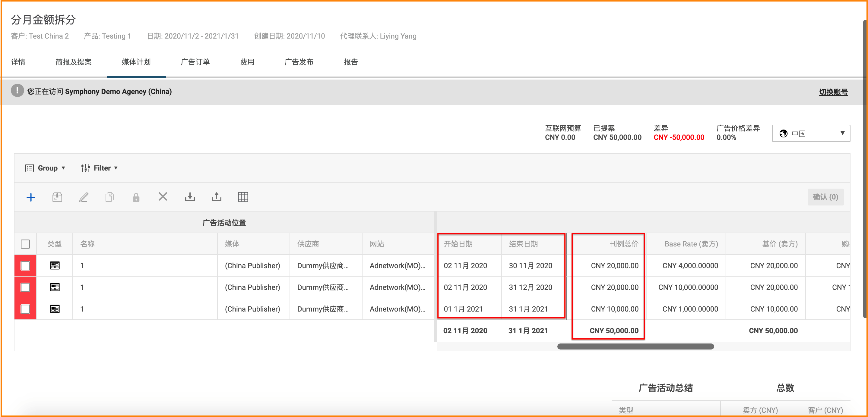Click the download arrow icon

190,197
